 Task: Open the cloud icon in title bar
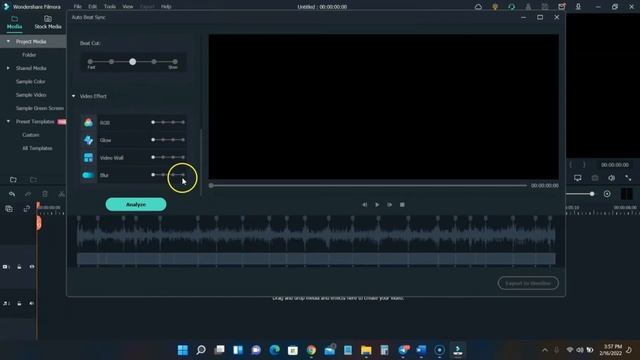pos(478,7)
